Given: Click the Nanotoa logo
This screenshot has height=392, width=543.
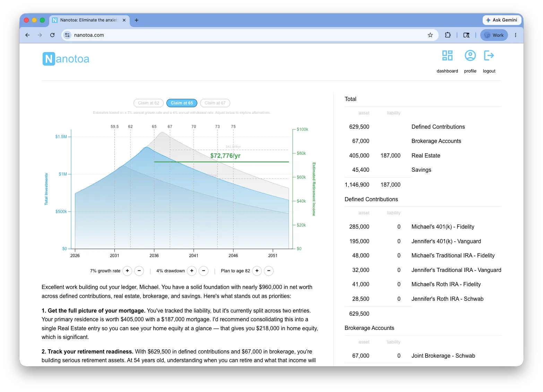Looking at the screenshot, I should point(66,59).
